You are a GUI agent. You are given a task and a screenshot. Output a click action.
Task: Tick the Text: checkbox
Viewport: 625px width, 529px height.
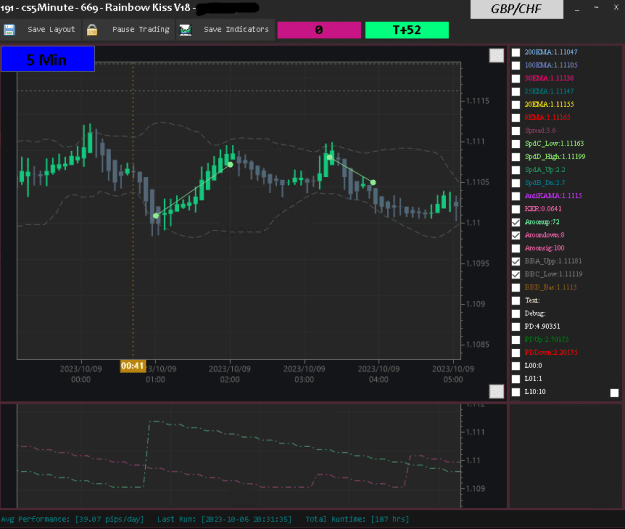point(516,301)
